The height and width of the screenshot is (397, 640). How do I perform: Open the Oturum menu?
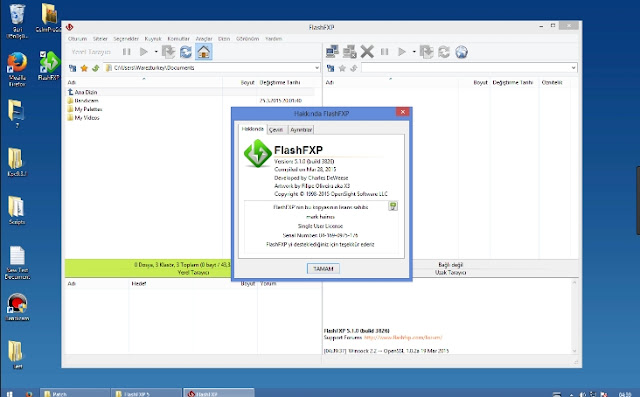coord(78,39)
